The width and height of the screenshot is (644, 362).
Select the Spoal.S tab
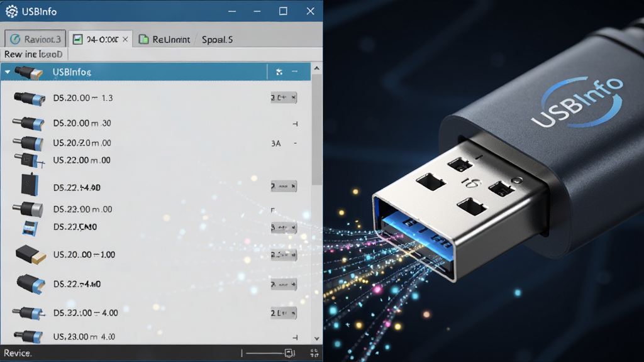[x=217, y=40]
